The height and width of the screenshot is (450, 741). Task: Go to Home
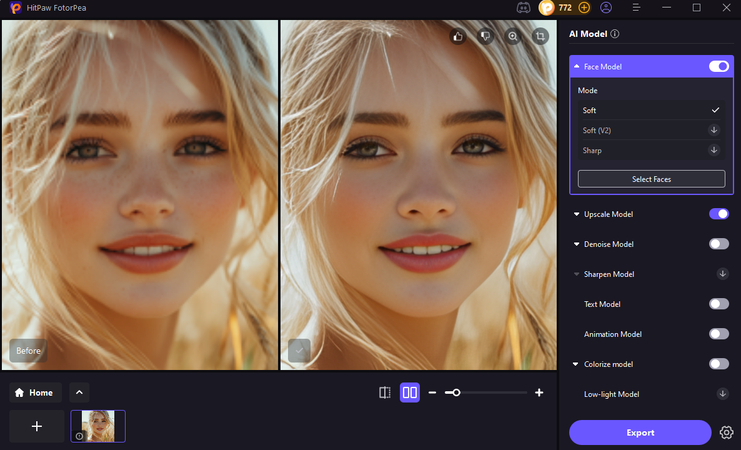[x=35, y=392]
